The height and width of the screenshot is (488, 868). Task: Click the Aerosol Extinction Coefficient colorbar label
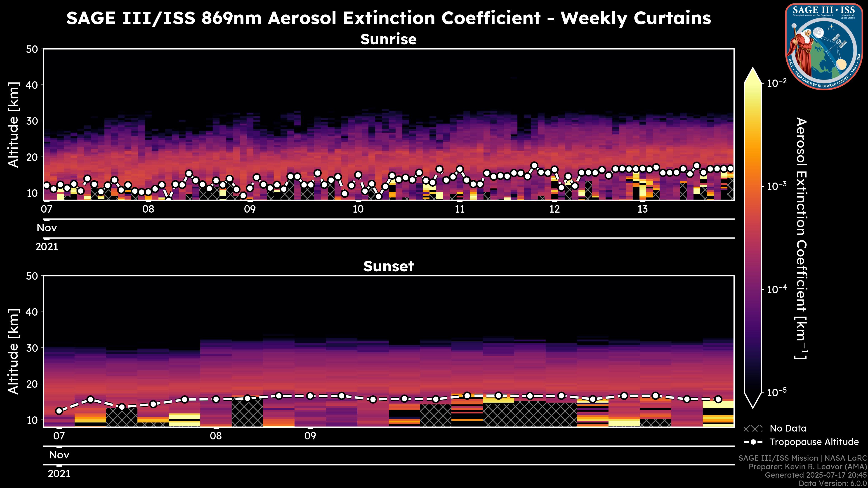[x=801, y=238]
